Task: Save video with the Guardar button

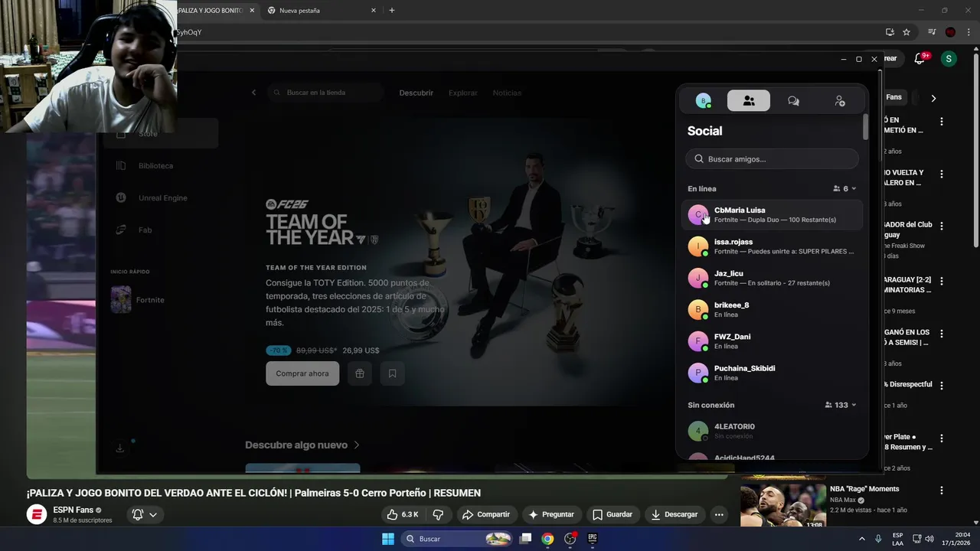Action: [x=612, y=514]
